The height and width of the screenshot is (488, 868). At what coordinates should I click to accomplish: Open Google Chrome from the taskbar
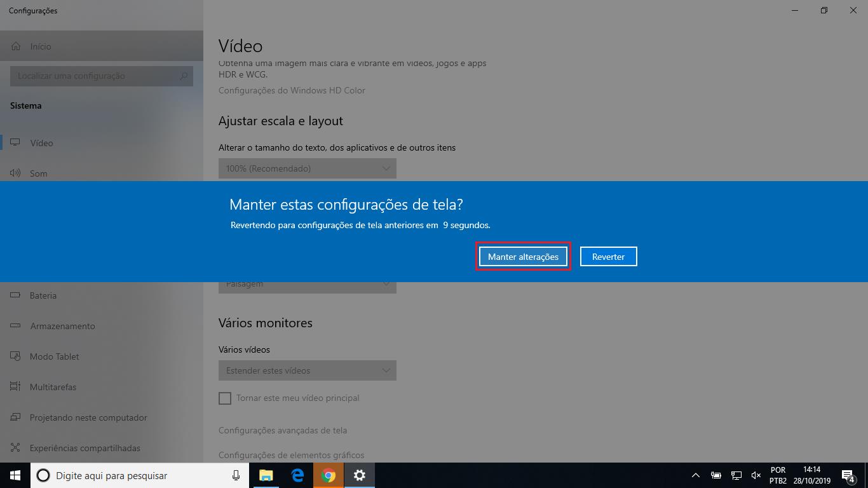[329, 475]
